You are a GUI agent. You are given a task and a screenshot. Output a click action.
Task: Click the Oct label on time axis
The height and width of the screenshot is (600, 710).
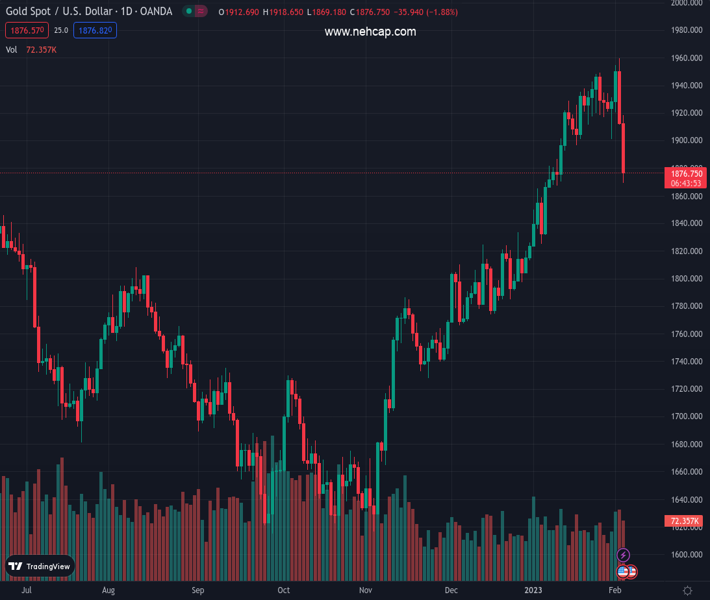(x=284, y=591)
